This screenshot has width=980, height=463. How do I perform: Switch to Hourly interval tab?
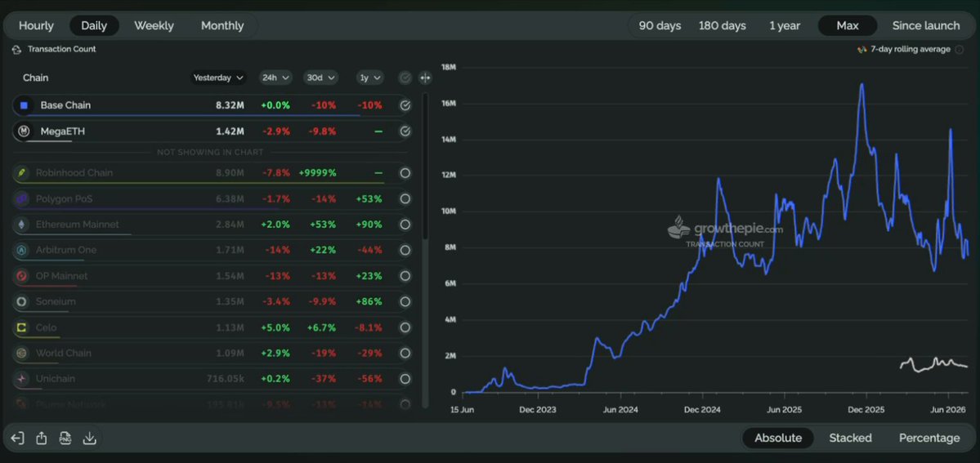(x=36, y=25)
